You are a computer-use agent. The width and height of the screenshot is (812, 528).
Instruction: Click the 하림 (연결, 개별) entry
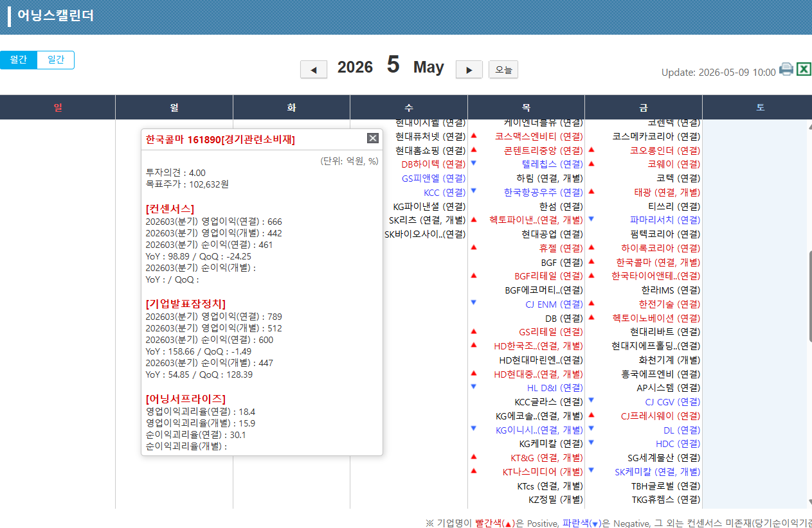pyautogui.click(x=550, y=178)
